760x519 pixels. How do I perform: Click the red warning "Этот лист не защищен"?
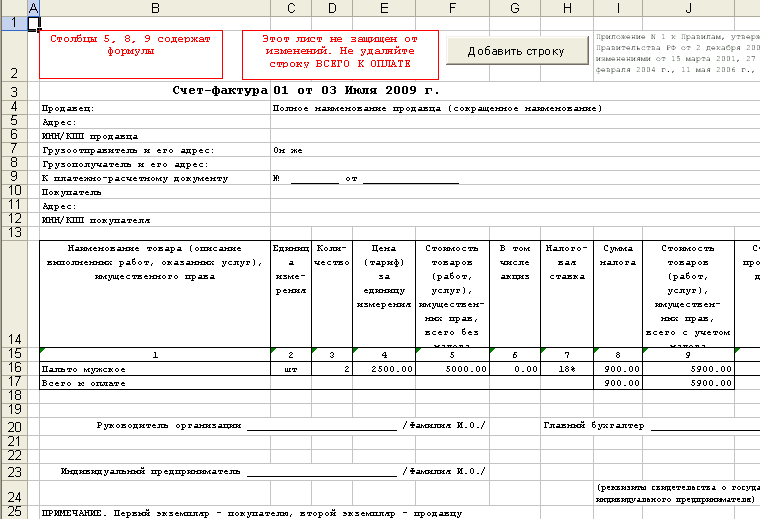pos(340,55)
